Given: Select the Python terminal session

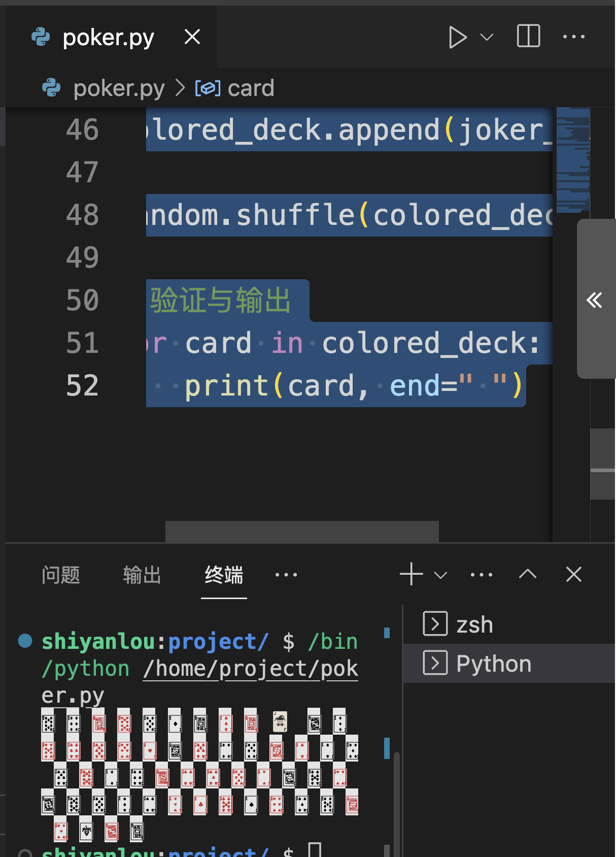Looking at the screenshot, I should [509, 664].
